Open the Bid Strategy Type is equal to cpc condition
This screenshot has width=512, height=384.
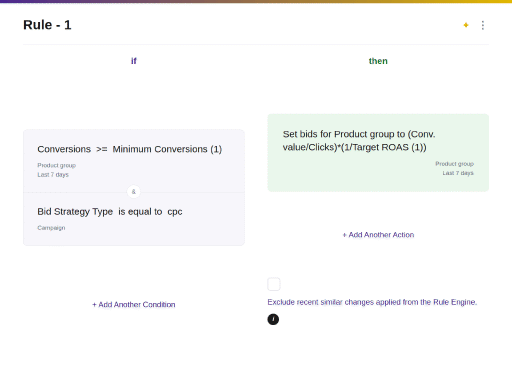tap(134, 219)
